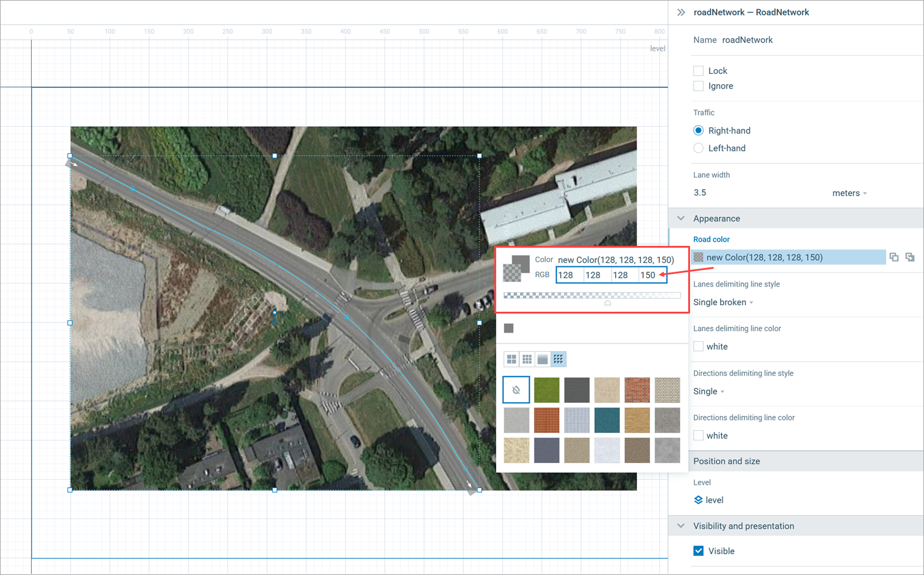Select the textures palette view icon
Image resolution: width=924 pixels, height=575 pixels.
pyautogui.click(x=558, y=359)
